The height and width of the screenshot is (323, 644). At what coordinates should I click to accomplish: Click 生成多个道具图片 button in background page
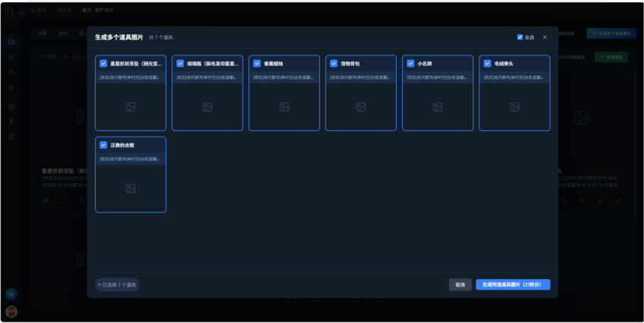(x=611, y=33)
